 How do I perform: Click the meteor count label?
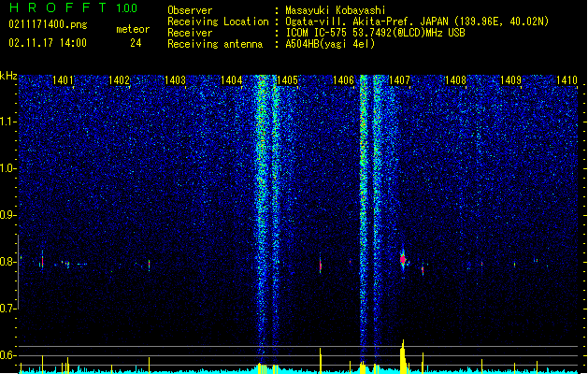(133, 29)
